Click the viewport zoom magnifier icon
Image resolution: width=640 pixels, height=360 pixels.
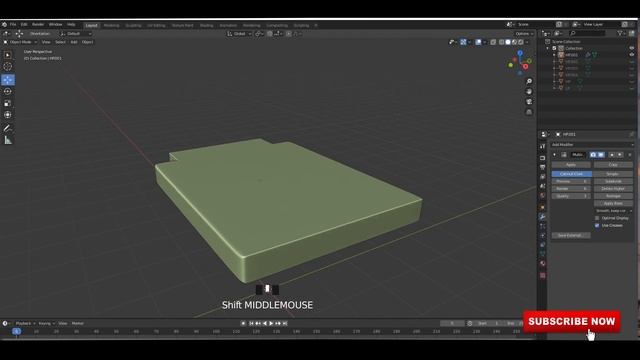tap(529, 82)
